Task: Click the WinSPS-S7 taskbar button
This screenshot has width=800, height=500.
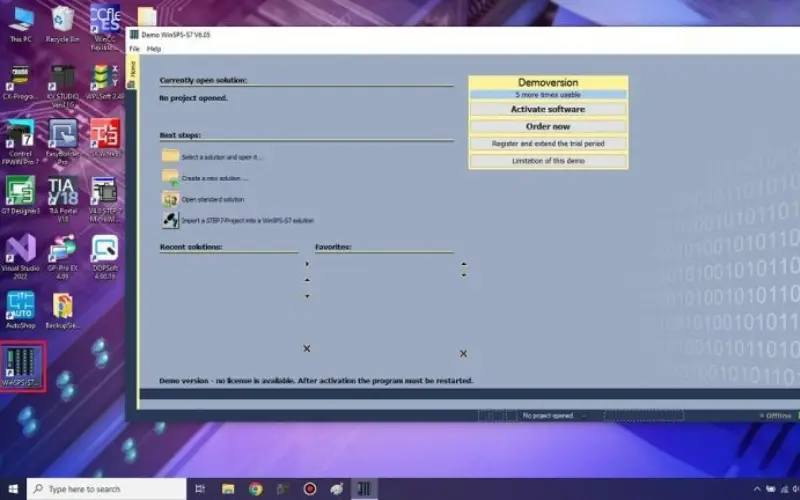Action: click(x=364, y=489)
